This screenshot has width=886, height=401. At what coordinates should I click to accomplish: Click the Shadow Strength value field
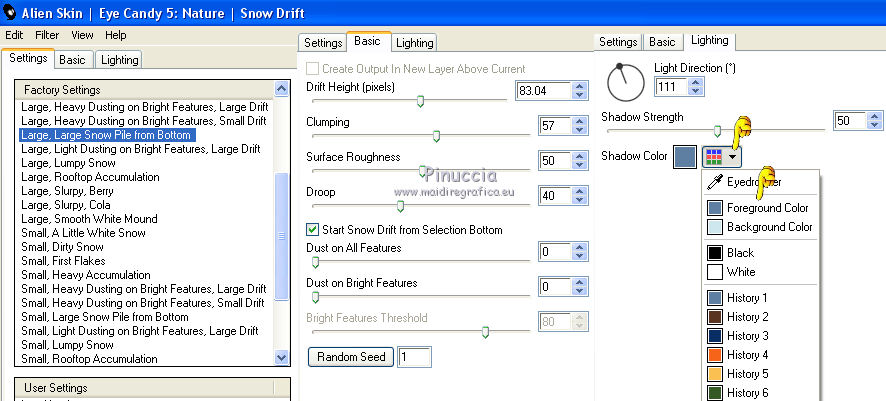click(850, 121)
